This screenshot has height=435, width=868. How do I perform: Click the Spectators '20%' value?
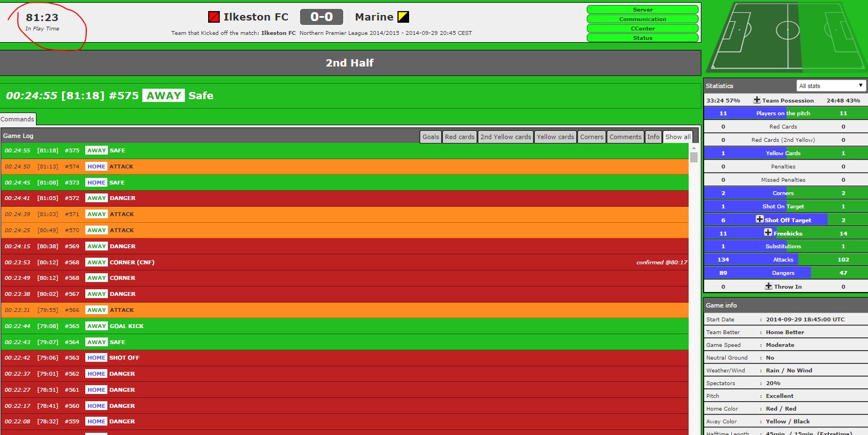tap(773, 383)
